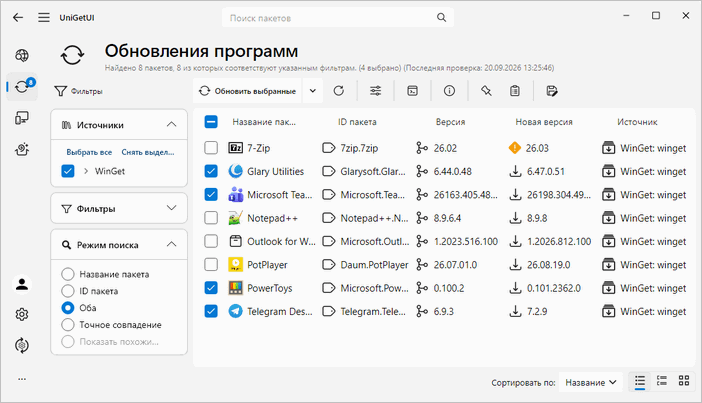The image size is (702, 403).
Task: Switch to list view layout
Action: coord(640,382)
